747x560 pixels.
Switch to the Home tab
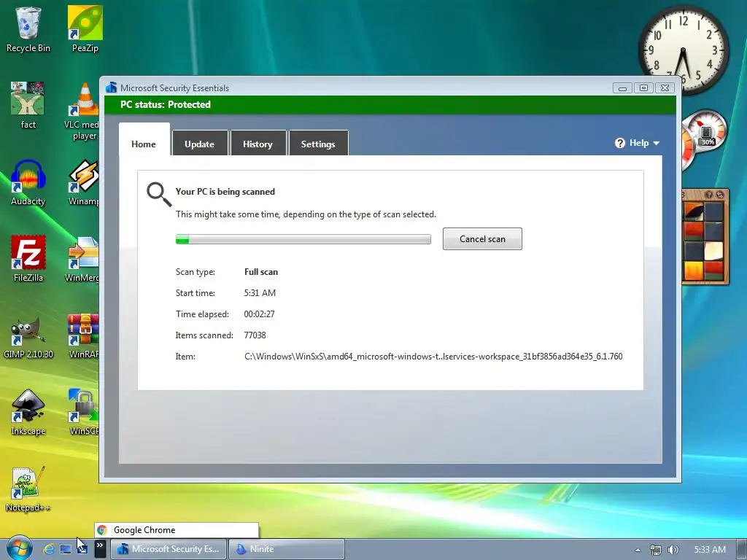[x=144, y=139]
